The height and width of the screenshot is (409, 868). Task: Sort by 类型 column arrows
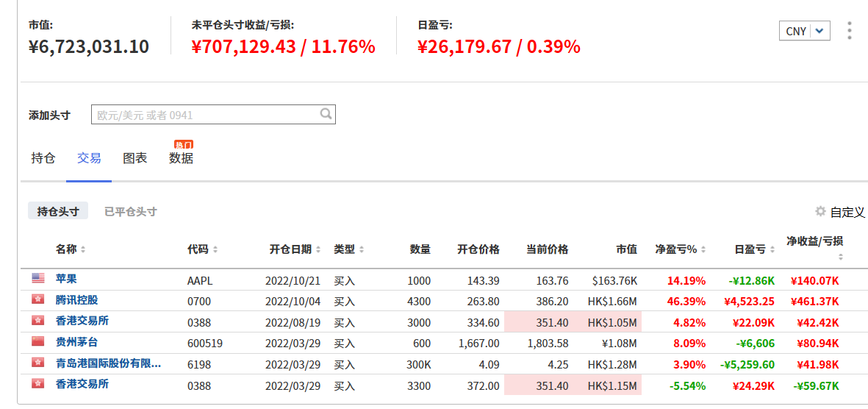(x=362, y=250)
